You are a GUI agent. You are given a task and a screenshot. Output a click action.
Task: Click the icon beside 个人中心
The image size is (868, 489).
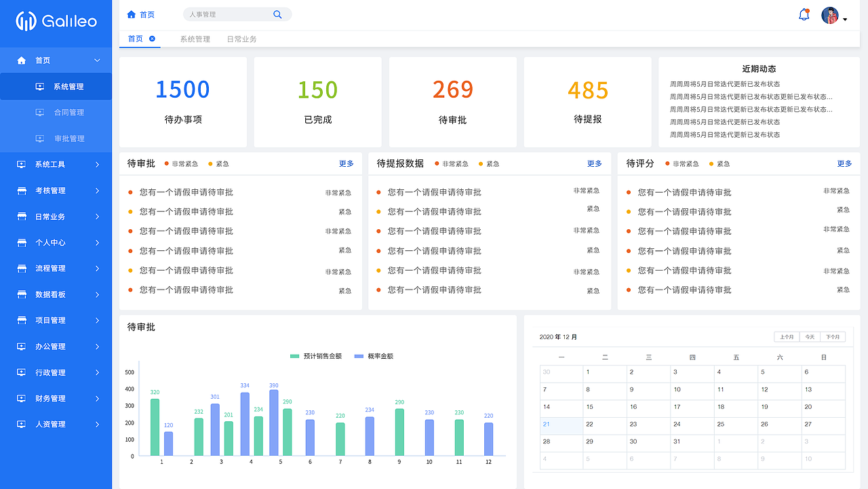tap(22, 243)
